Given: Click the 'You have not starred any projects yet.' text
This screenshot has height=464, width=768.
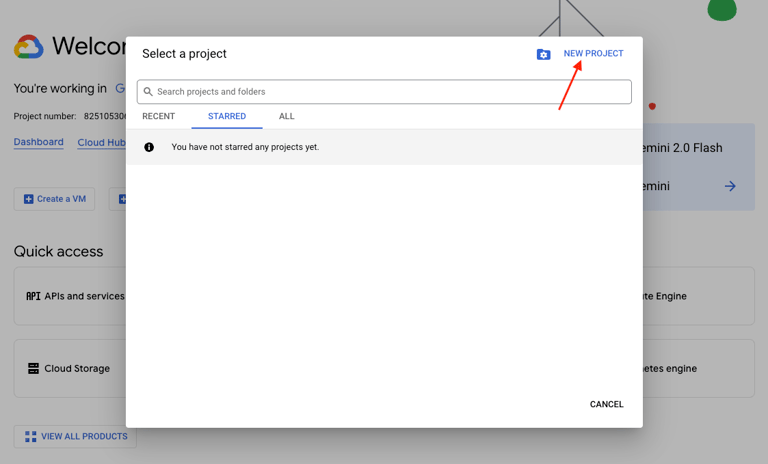Looking at the screenshot, I should [x=245, y=147].
